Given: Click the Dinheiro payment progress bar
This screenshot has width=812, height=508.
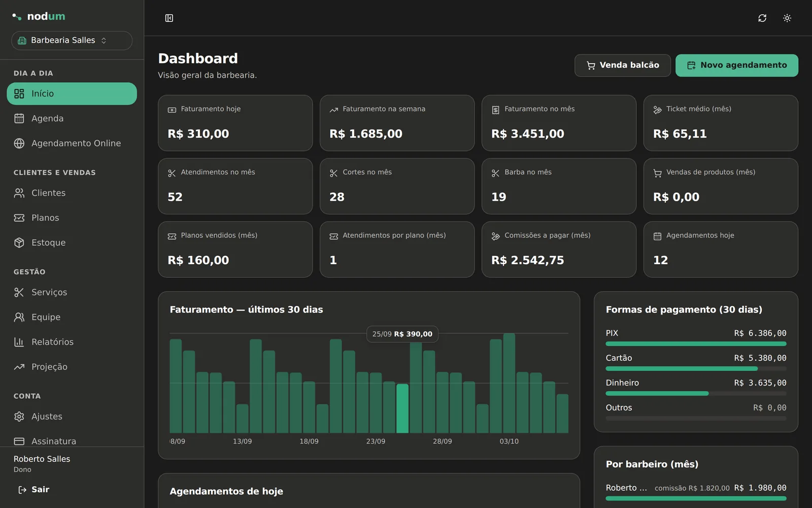Looking at the screenshot, I should [696, 394].
